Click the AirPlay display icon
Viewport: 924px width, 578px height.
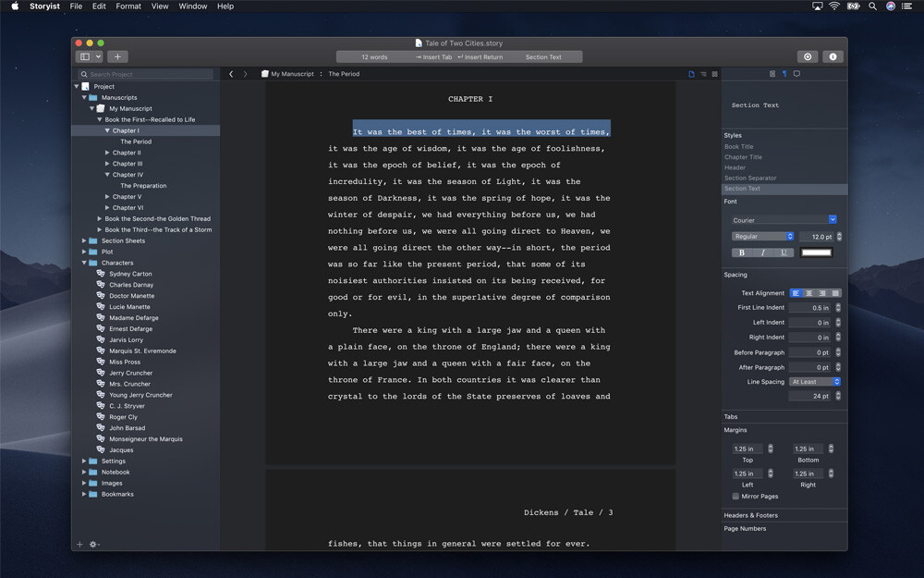(818, 6)
